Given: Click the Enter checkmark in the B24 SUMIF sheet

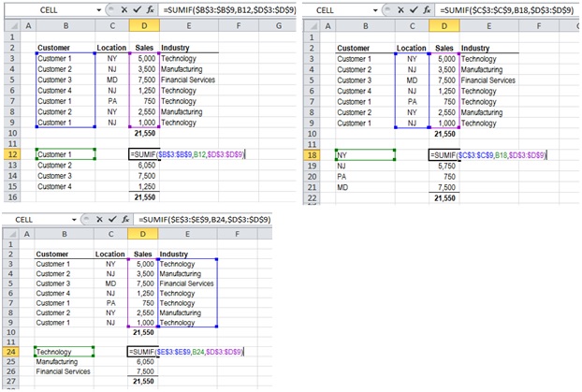Looking at the screenshot, I should pyautogui.click(x=112, y=219).
